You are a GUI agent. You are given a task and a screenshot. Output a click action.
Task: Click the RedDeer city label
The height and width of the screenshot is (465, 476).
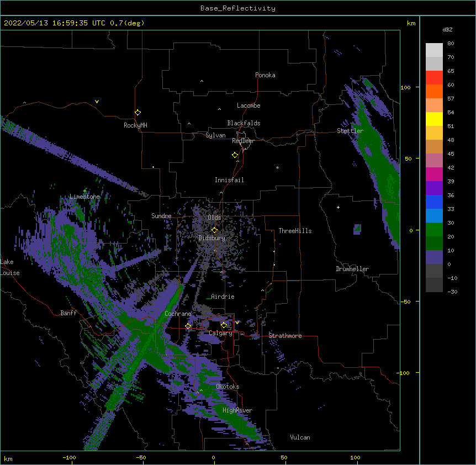click(243, 141)
